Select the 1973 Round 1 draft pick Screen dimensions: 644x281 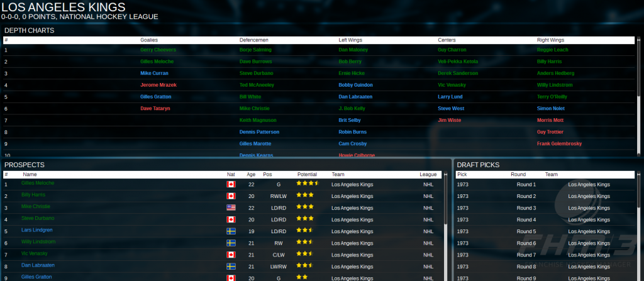coord(545,184)
